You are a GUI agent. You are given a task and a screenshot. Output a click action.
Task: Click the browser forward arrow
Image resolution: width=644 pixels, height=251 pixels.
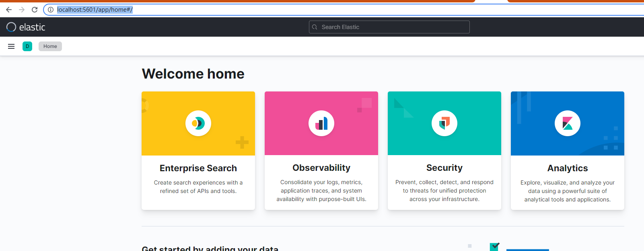22,10
